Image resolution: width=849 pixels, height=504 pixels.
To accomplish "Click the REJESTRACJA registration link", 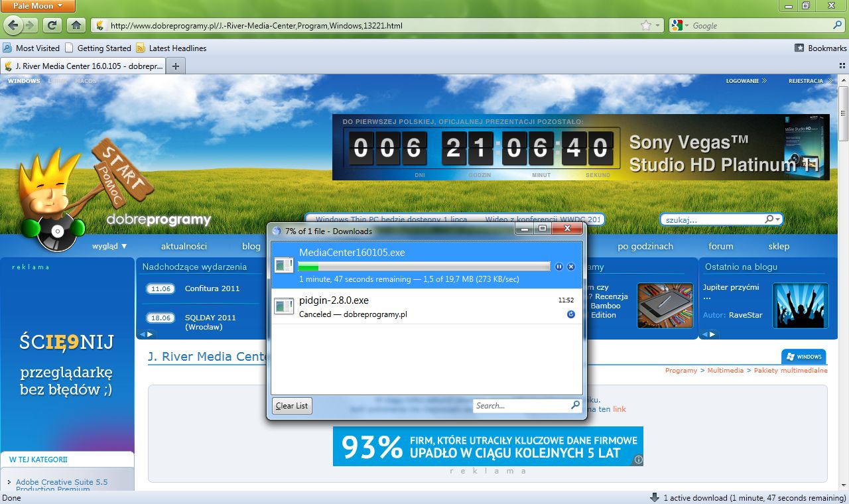I will point(810,81).
